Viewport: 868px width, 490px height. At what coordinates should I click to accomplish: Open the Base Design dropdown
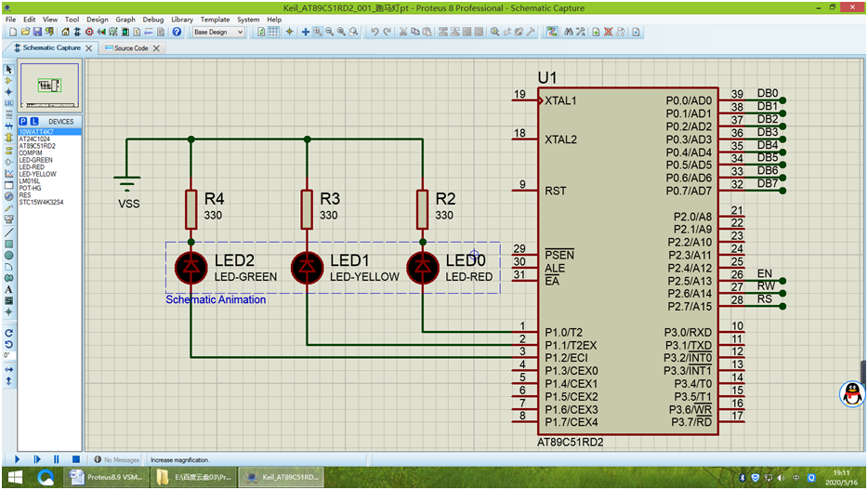click(218, 33)
